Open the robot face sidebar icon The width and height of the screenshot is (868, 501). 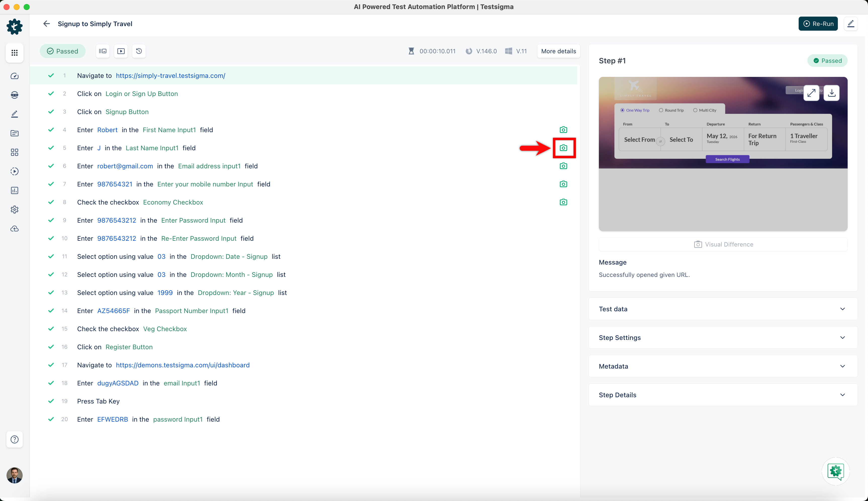15,95
